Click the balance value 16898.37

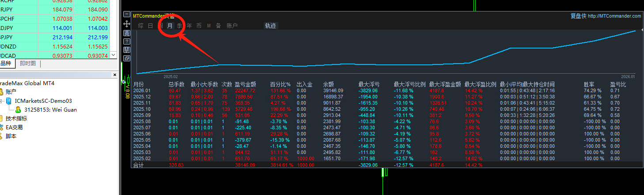333,97
